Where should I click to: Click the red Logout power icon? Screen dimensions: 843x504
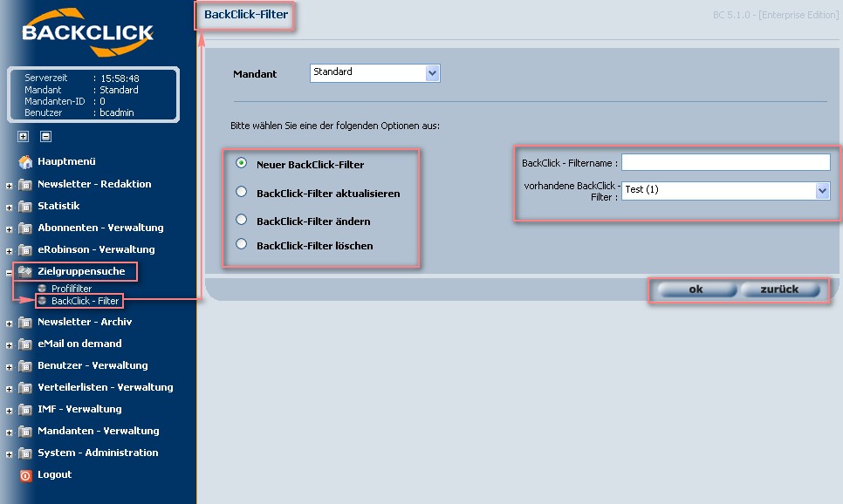click(25, 475)
